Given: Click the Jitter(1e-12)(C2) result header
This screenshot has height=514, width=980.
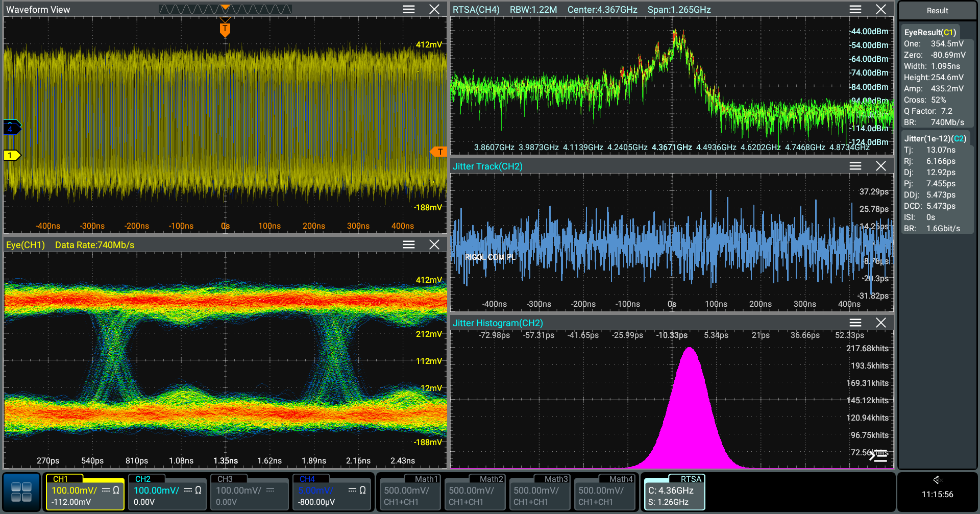Looking at the screenshot, I should pyautogui.click(x=935, y=138).
